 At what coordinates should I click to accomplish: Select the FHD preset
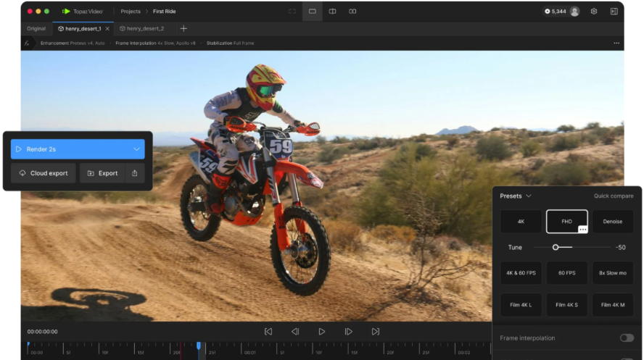(x=567, y=222)
